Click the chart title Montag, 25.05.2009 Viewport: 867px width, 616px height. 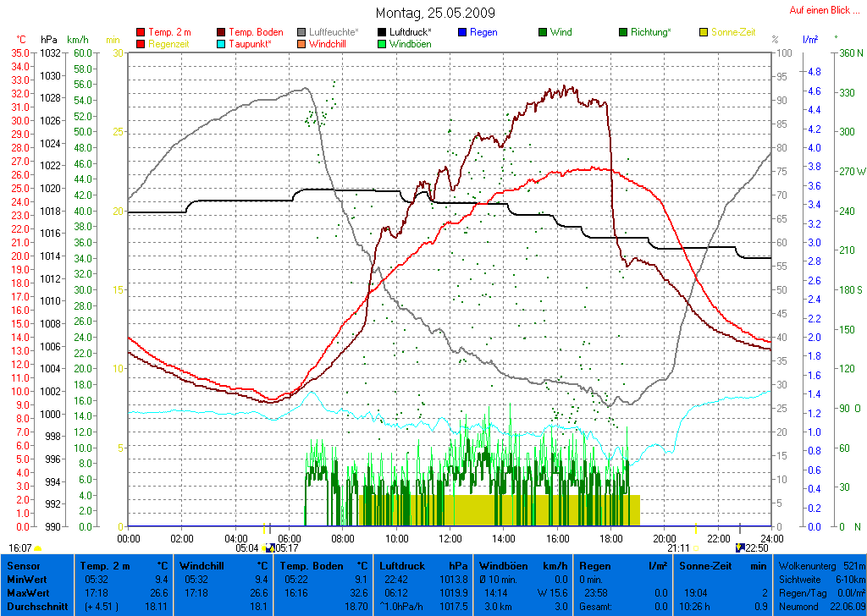point(435,14)
